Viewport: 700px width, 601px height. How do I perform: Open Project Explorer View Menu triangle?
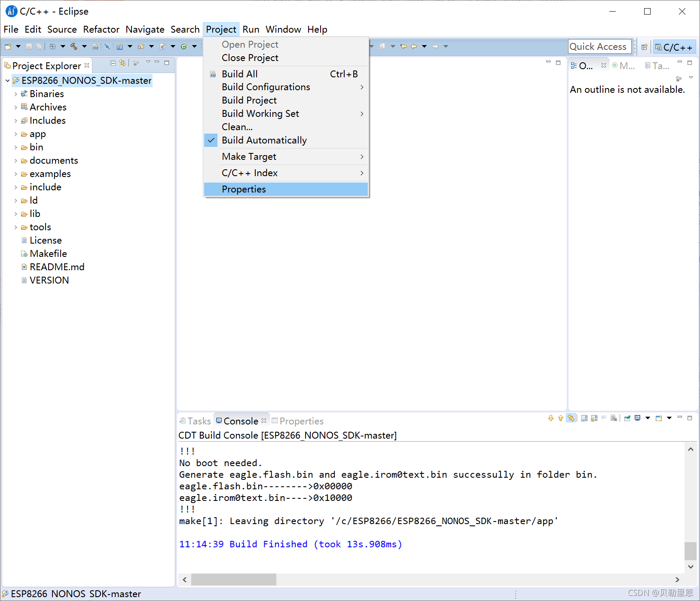(x=148, y=62)
